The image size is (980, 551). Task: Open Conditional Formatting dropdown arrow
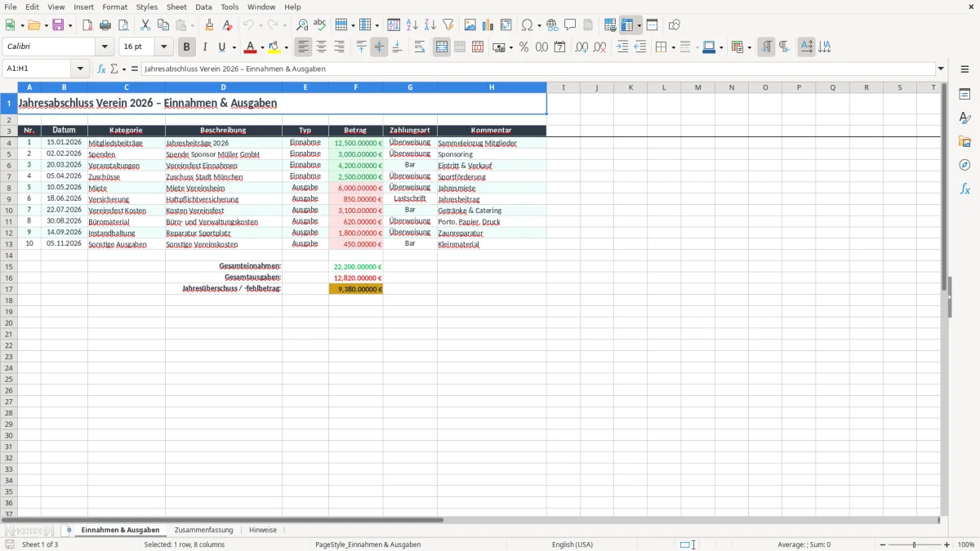749,47
